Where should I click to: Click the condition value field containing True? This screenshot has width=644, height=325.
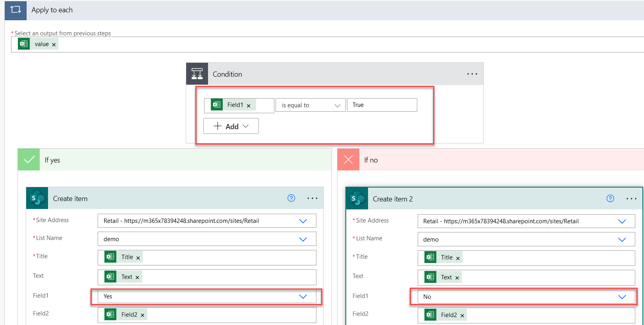[x=382, y=105]
